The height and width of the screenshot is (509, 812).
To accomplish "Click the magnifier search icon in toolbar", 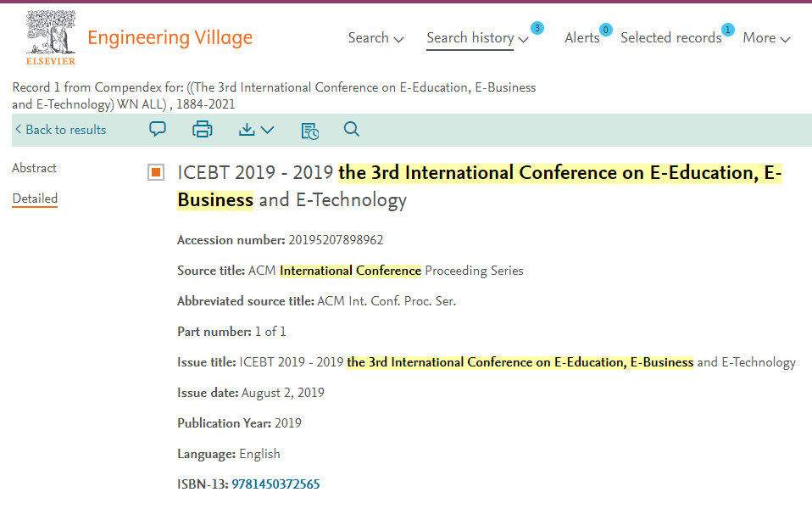I will [352, 129].
